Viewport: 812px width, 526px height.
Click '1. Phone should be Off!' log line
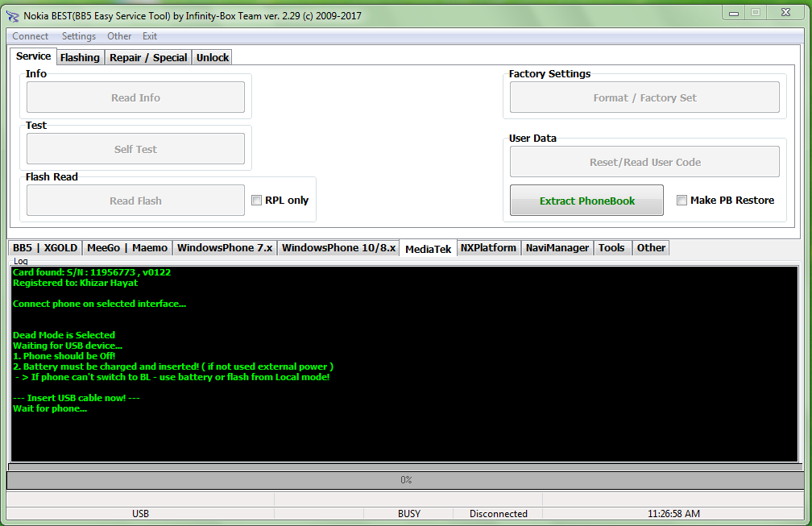click(x=64, y=356)
